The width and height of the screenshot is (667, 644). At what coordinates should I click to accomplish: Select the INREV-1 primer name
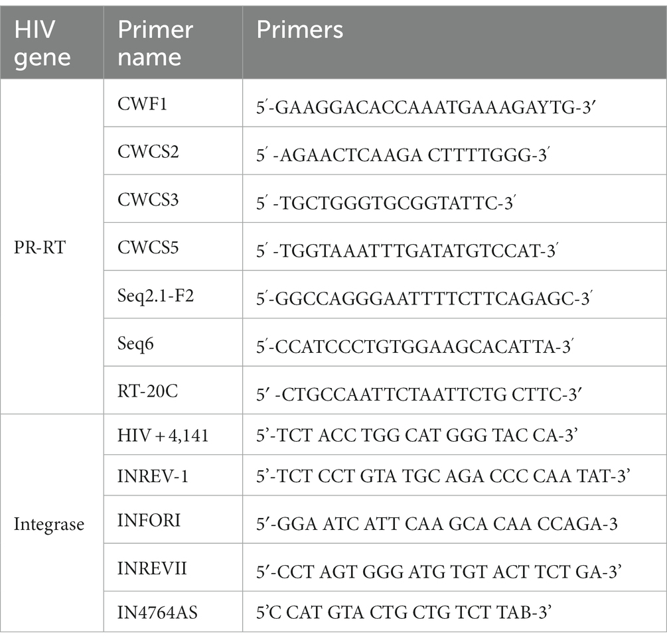click(x=153, y=476)
